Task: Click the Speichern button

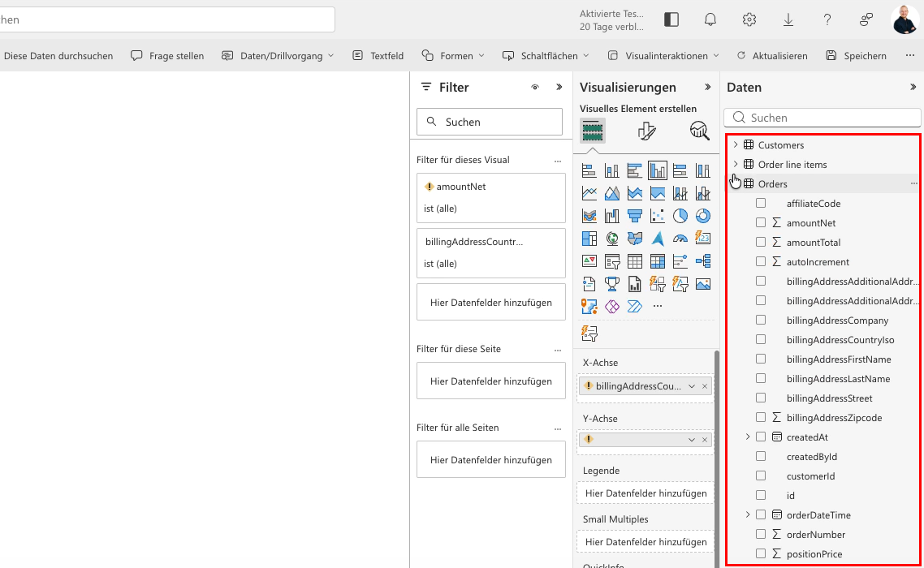Action: click(857, 55)
